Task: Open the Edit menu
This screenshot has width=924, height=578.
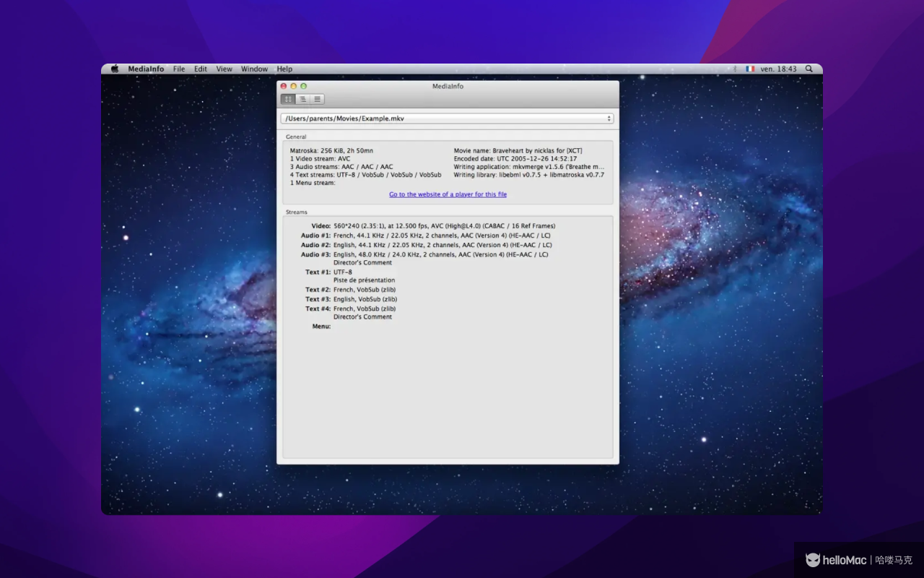Action: coord(201,69)
